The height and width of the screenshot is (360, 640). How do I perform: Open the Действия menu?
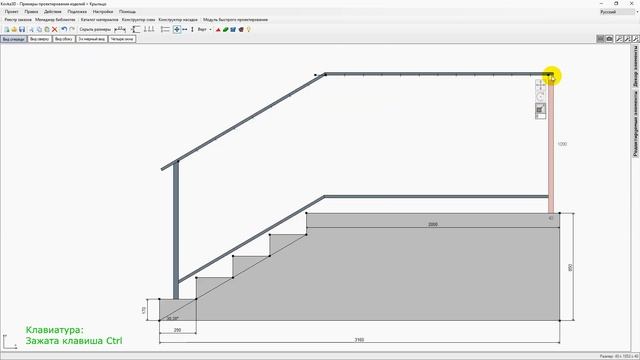pos(53,12)
